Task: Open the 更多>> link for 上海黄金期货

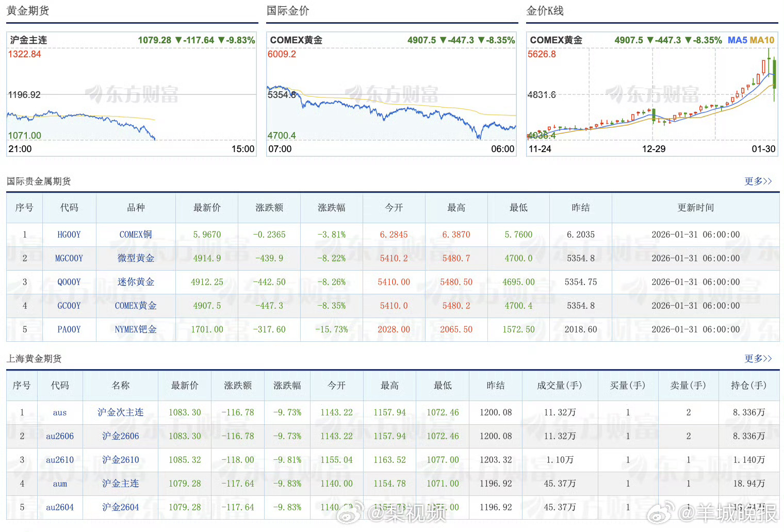Action: 757,359
